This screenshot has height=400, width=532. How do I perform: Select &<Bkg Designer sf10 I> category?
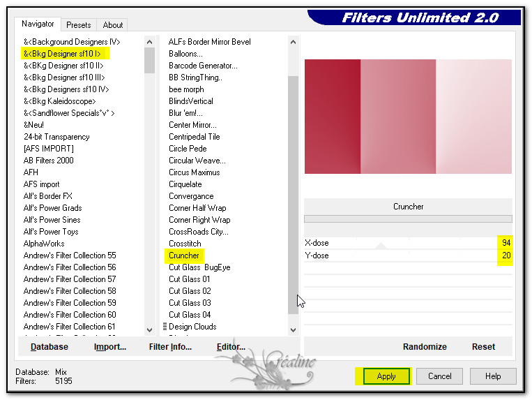62,54
